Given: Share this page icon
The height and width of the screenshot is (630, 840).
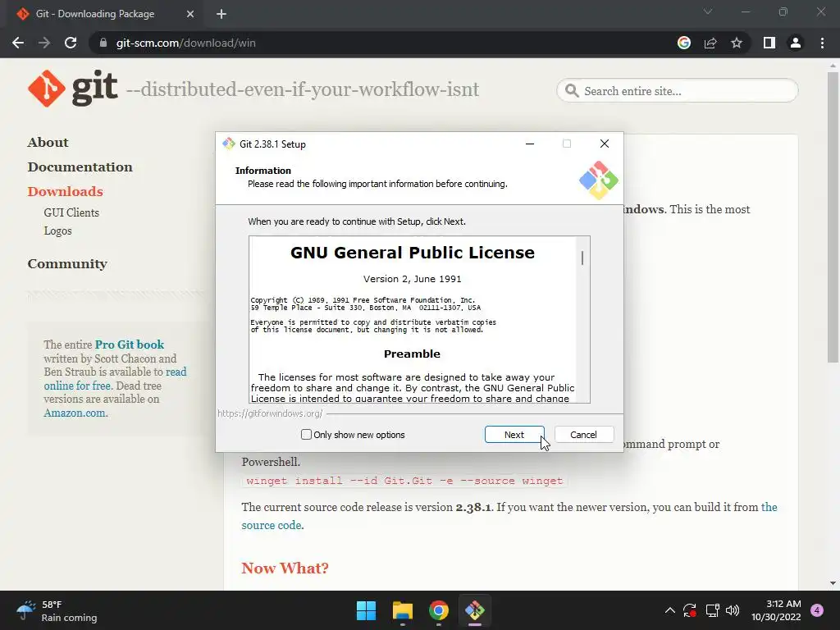Looking at the screenshot, I should [710, 43].
